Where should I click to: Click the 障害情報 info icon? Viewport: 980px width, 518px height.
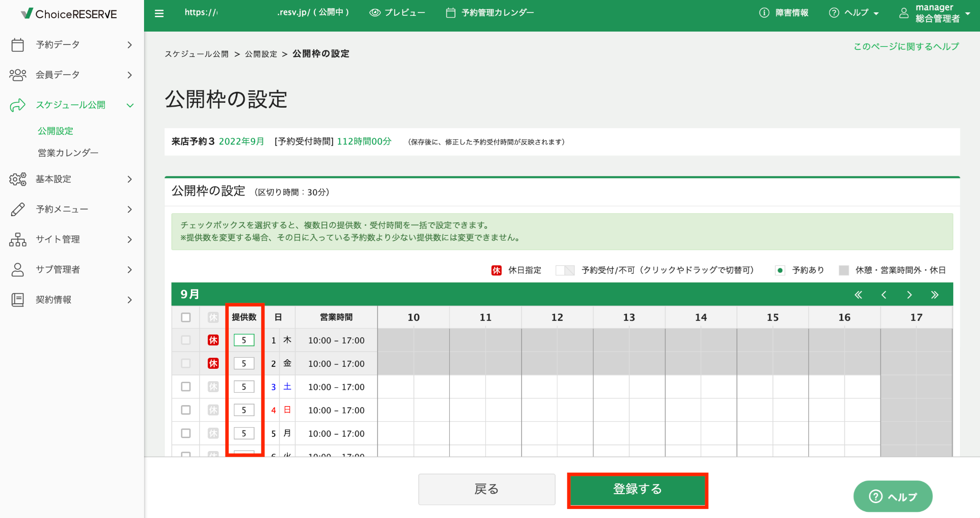click(764, 13)
